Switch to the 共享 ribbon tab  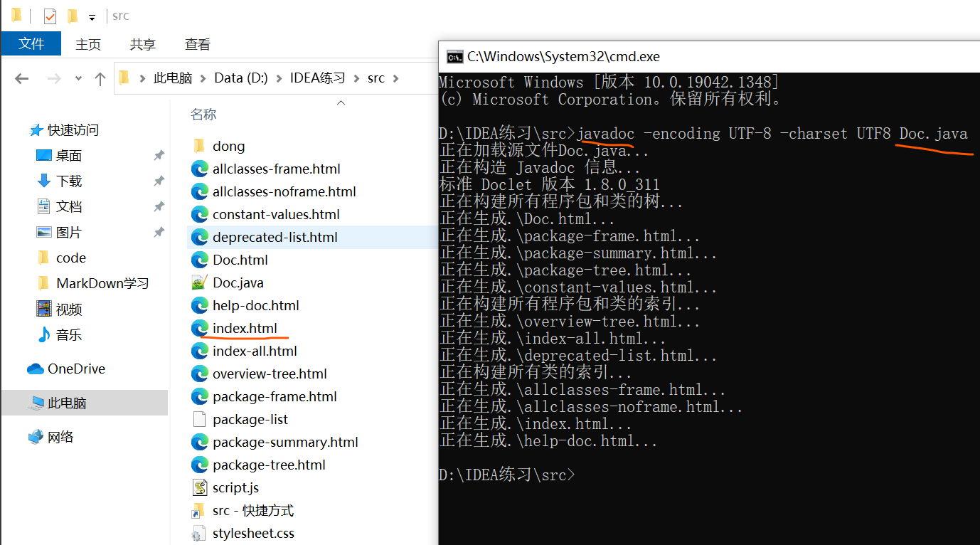pos(143,44)
